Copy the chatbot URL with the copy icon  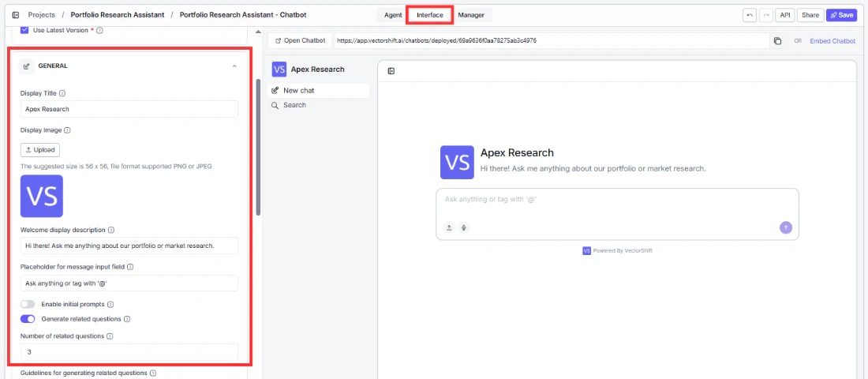point(777,41)
